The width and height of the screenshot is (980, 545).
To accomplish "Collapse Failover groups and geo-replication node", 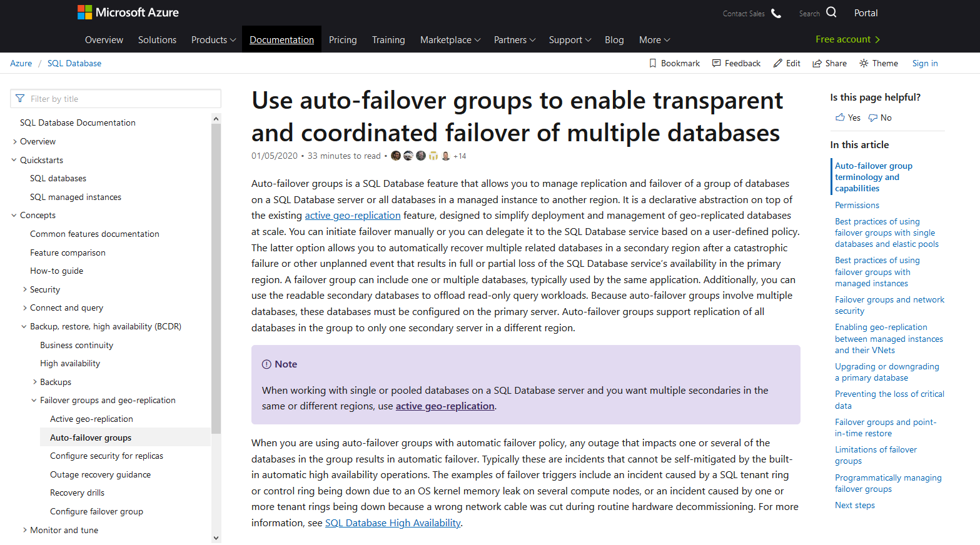I will (34, 400).
